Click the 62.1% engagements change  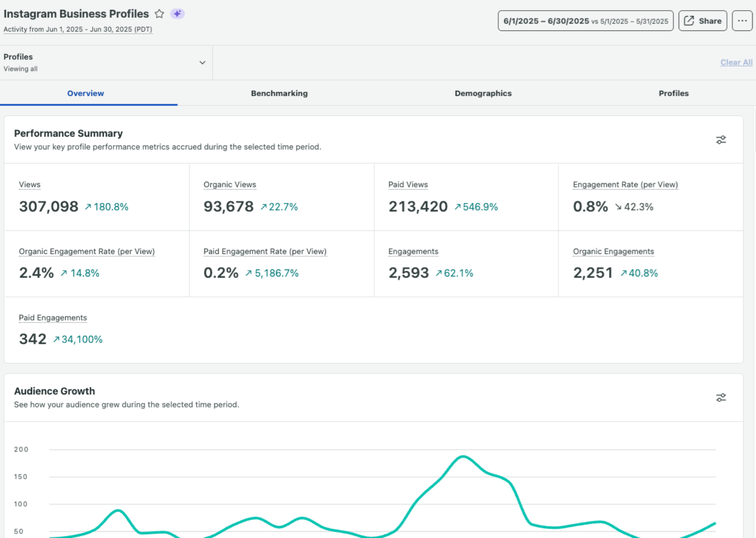click(x=454, y=273)
